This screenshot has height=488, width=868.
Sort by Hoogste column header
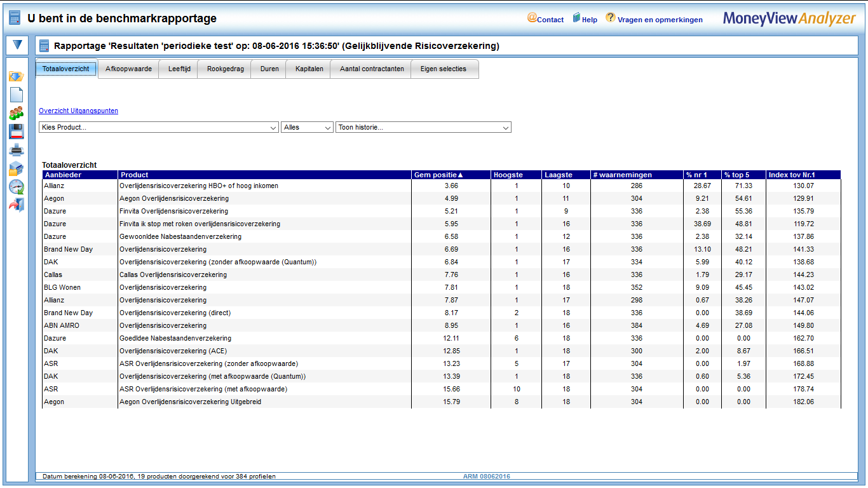517,175
